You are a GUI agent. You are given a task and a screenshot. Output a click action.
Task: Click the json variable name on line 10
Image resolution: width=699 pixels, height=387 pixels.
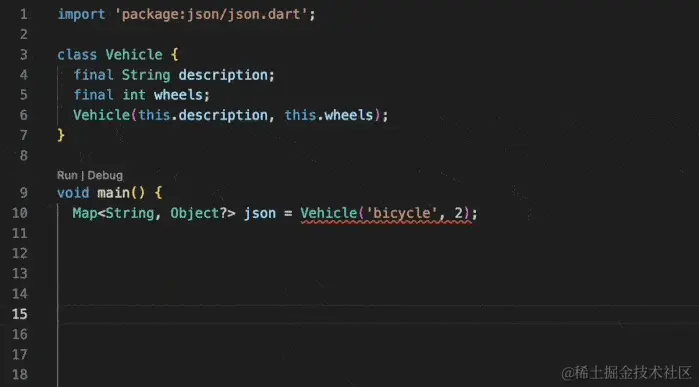click(260, 213)
